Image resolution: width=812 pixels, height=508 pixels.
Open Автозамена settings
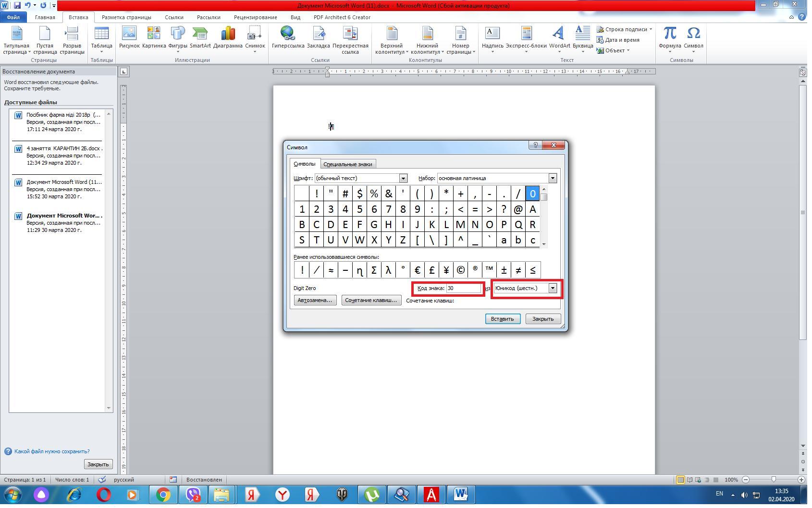[315, 301]
